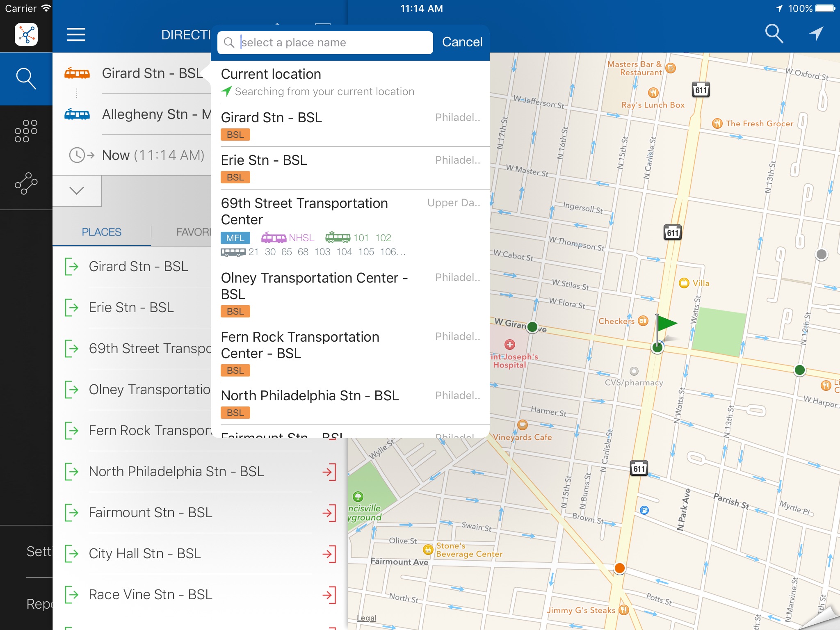Tap the orange stop marker on map

[x=619, y=568]
